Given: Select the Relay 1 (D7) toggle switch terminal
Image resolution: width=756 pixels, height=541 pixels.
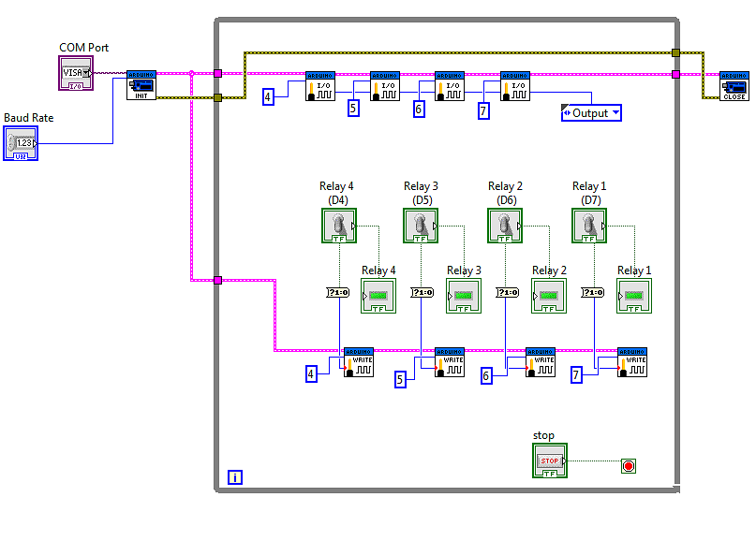Looking at the screenshot, I should point(589,226).
